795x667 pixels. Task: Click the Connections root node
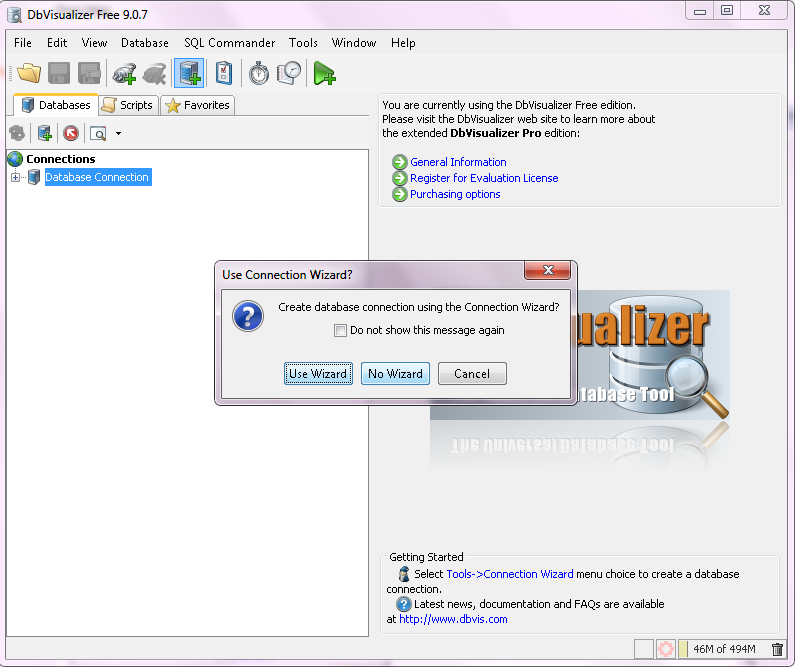[x=61, y=159]
